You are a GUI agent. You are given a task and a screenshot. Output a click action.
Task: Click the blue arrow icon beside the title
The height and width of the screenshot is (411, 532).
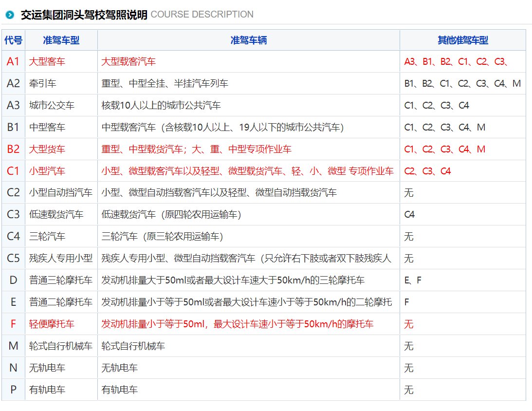point(10,15)
